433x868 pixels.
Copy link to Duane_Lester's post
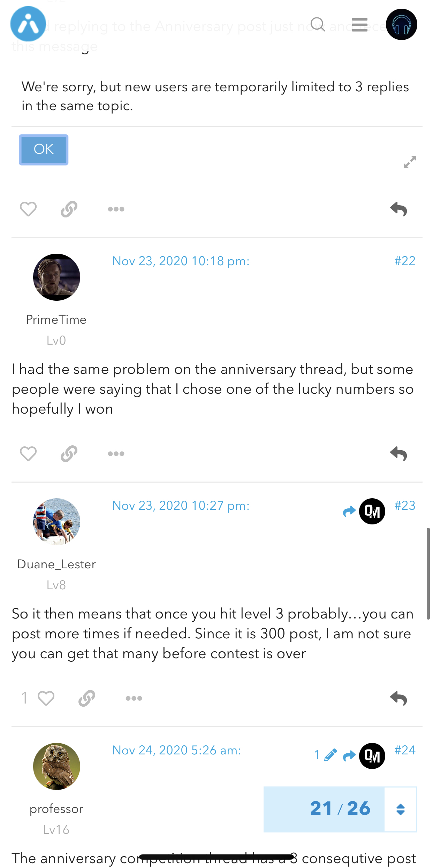(87, 698)
